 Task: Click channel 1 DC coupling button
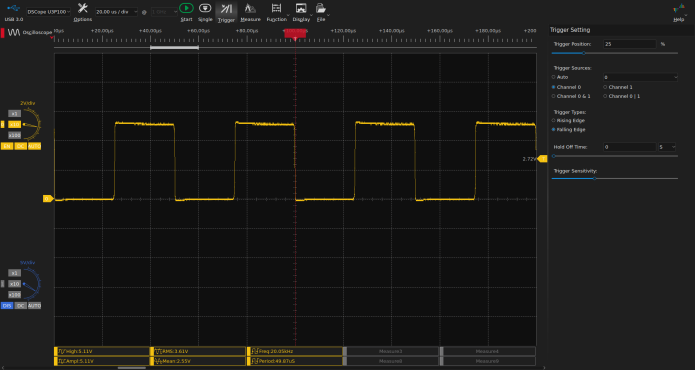click(x=20, y=306)
